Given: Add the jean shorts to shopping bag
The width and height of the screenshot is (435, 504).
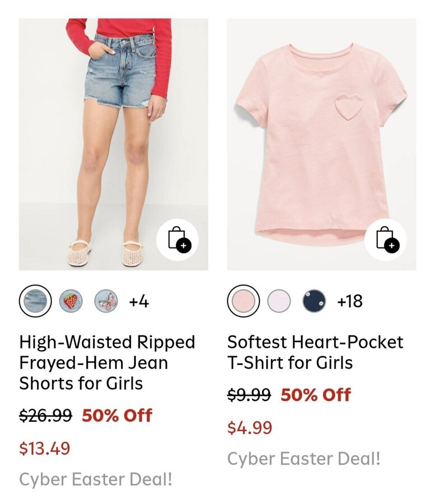Looking at the screenshot, I should (x=177, y=240).
